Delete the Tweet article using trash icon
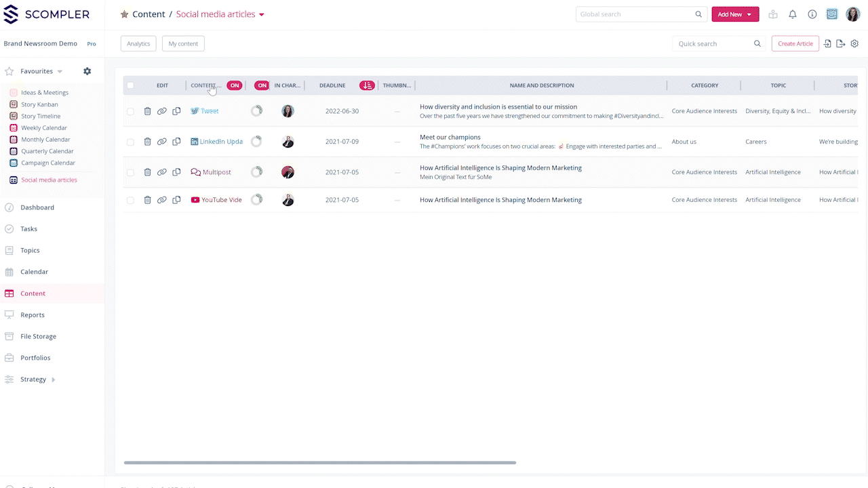 pyautogui.click(x=147, y=111)
